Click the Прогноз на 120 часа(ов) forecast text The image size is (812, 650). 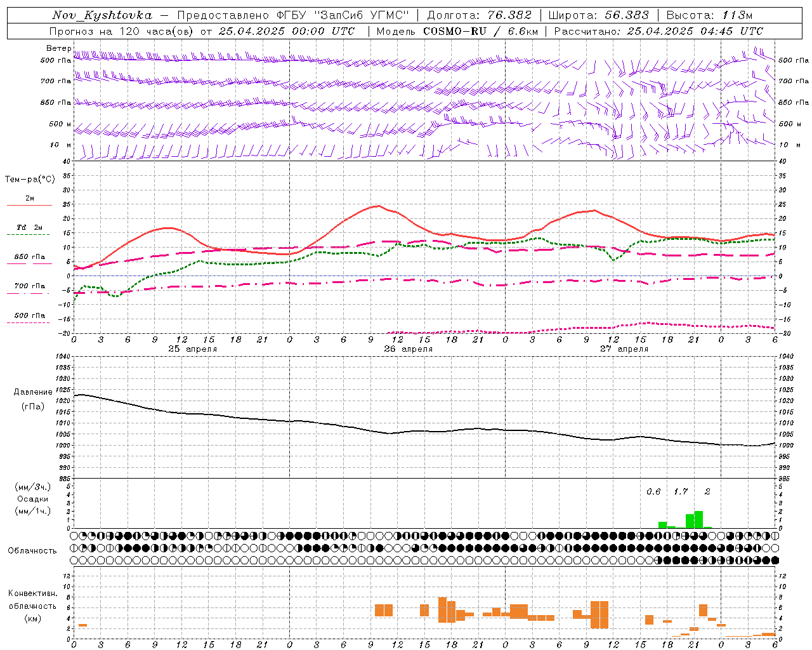(x=121, y=31)
